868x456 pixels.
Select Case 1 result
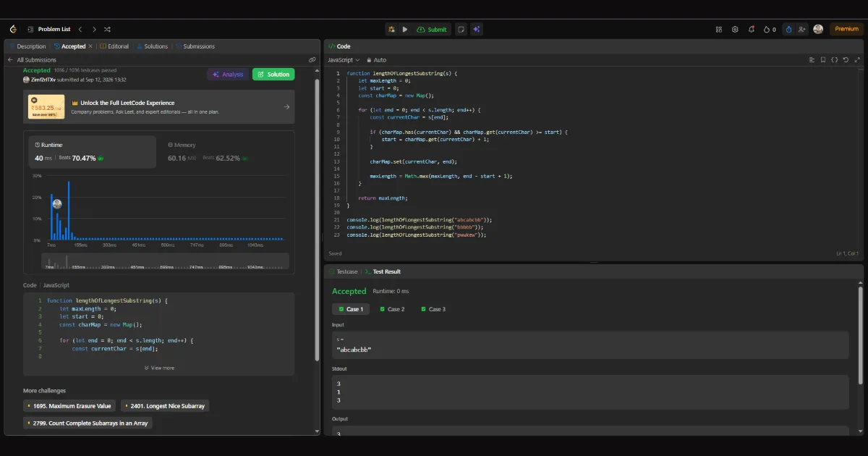[350, 309]
